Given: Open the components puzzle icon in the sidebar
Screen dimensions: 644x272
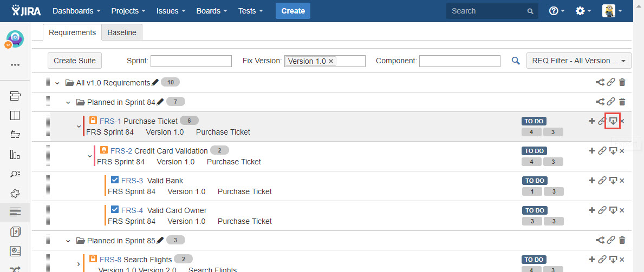Looking at the screenshot, I should click(15, 193).
